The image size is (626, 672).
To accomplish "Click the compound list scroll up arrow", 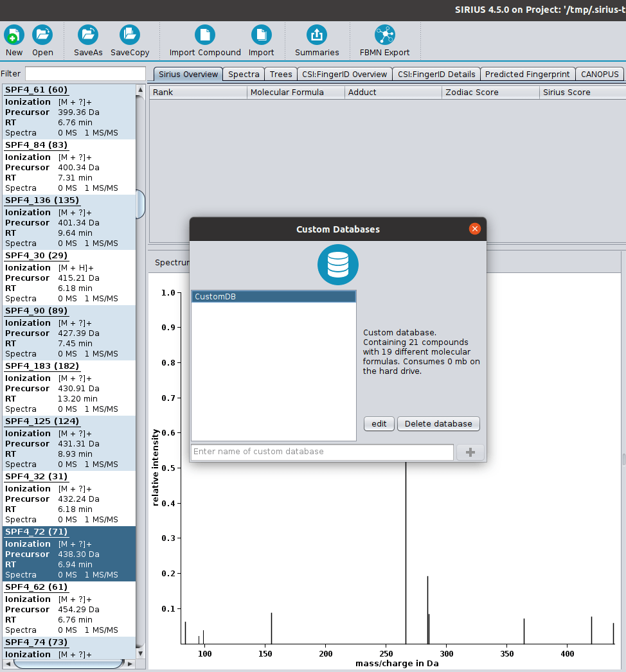I will point(140,89).
